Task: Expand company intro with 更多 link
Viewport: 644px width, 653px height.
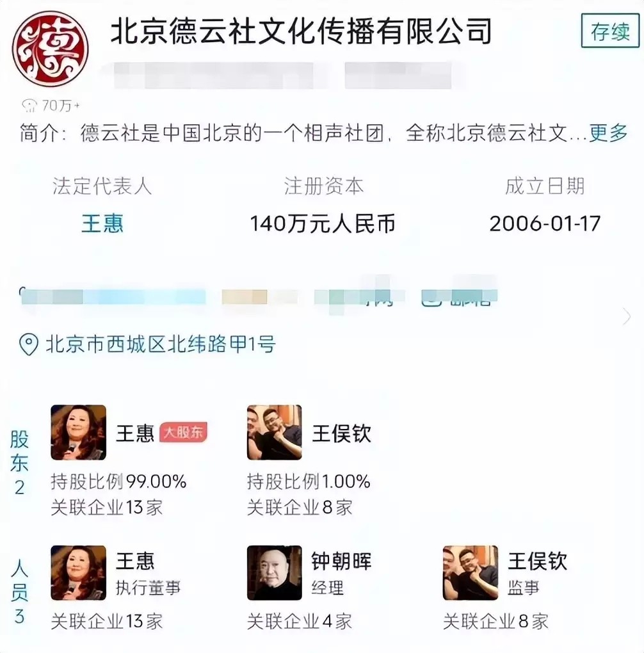Action: [608, 133]
